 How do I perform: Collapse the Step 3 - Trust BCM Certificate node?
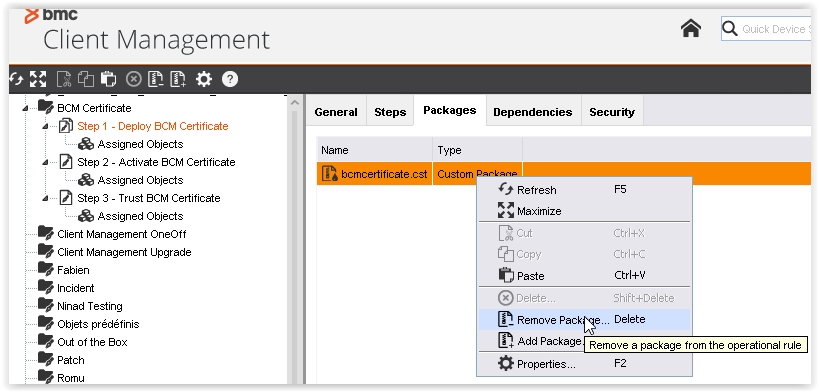45,199
